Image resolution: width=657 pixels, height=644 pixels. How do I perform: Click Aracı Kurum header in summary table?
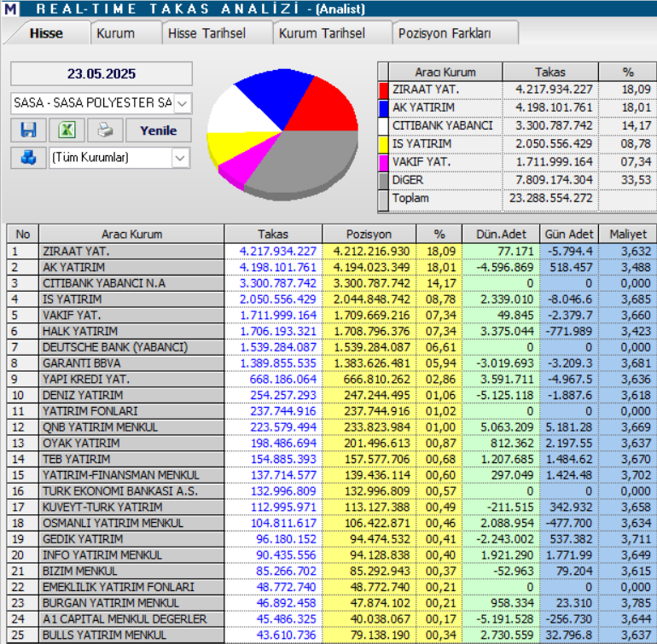tap(445, 72)
